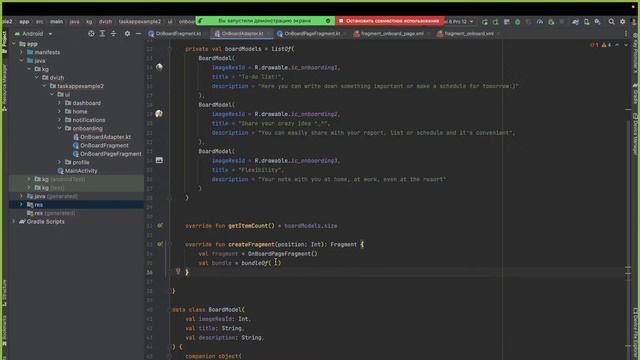The height and width of the screenshot is (360, 640).
Task: Click the debug bug icon in toolbar
Action: (x=518, y=22)
